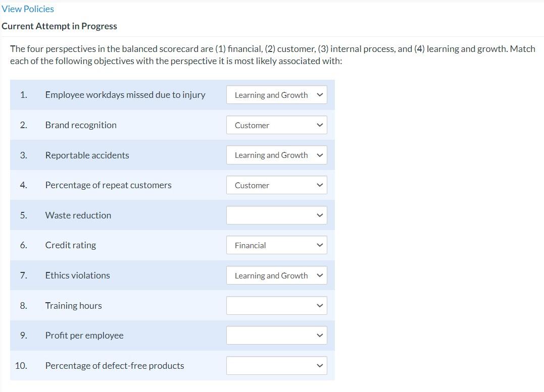Click the chevron on the Financial dropdown
Image resolution: width=544 pixels, height=392 pixels.
click(319, 245)
